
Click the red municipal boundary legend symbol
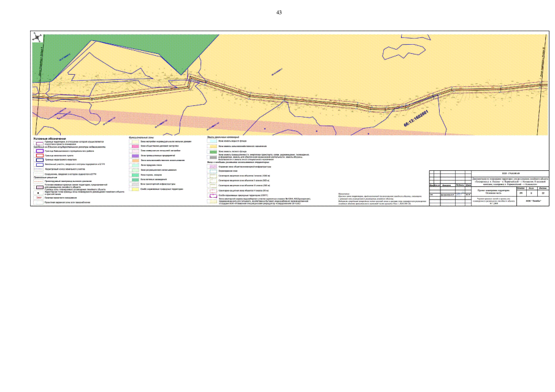[39, 156]
